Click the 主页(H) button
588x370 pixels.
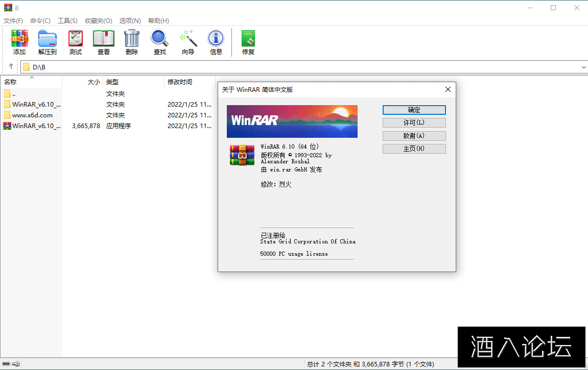coord(414,149)
